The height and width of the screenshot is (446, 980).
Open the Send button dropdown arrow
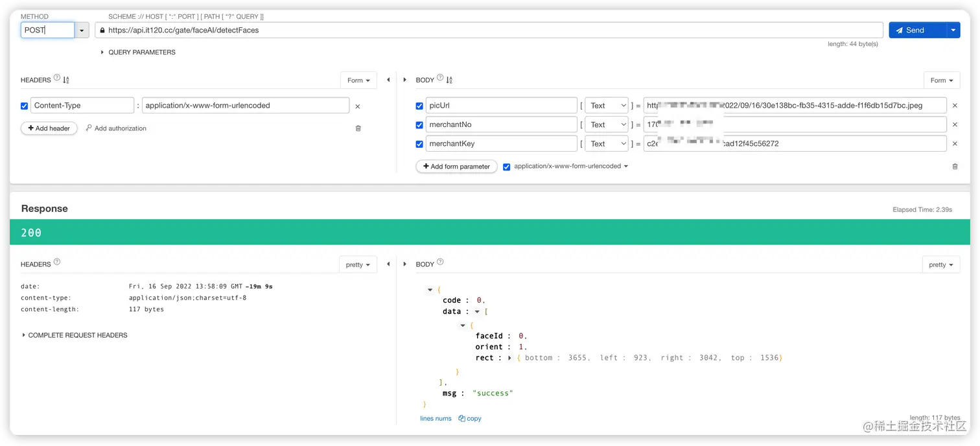point(953,30)
